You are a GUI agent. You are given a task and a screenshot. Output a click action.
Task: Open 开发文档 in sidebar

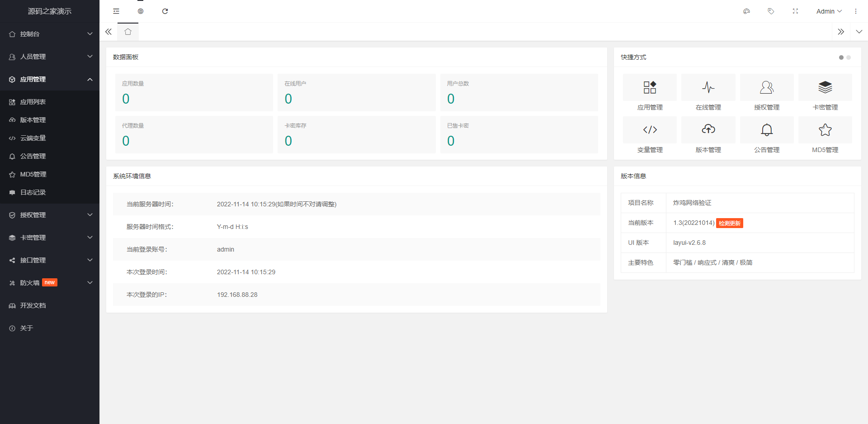click(x=50, y=305)
